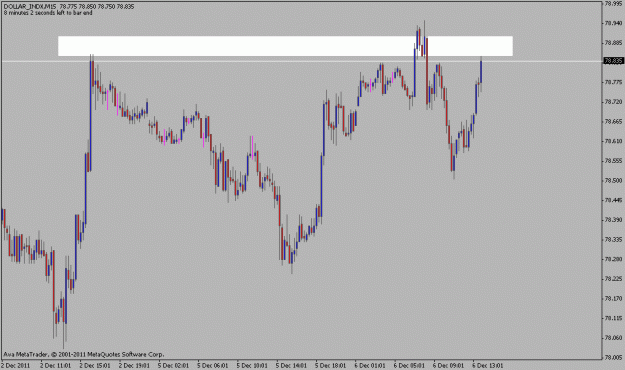Click the '5 Dec 02:01' time axis label
Image resolution: width=625 pixels, height=370 pixels.
173,365
